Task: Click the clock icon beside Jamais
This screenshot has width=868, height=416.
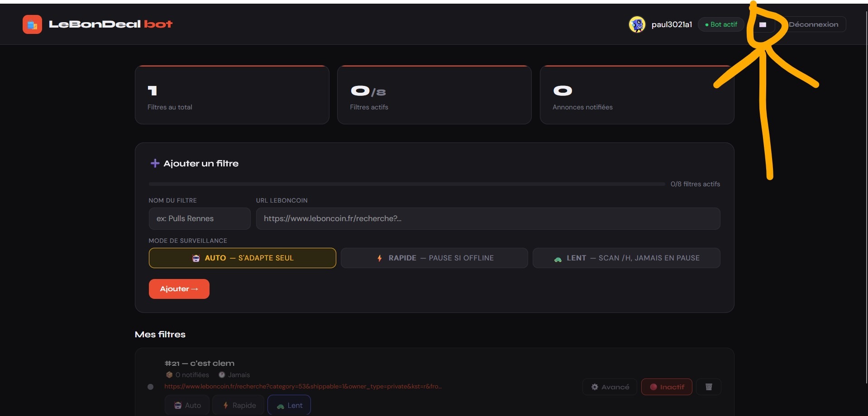Action: [222, 375]
